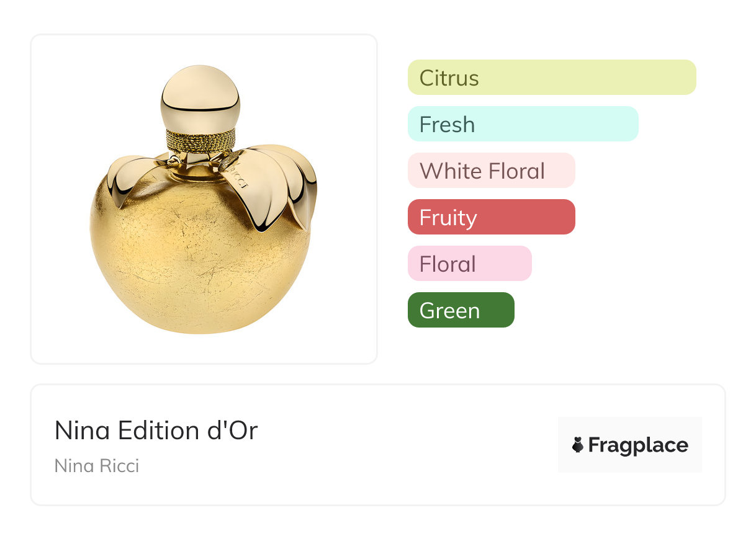Screen dimensions: 756x536
Task: Click the Fragplace perfume bottle logo icon
Action: pos(578,445)
